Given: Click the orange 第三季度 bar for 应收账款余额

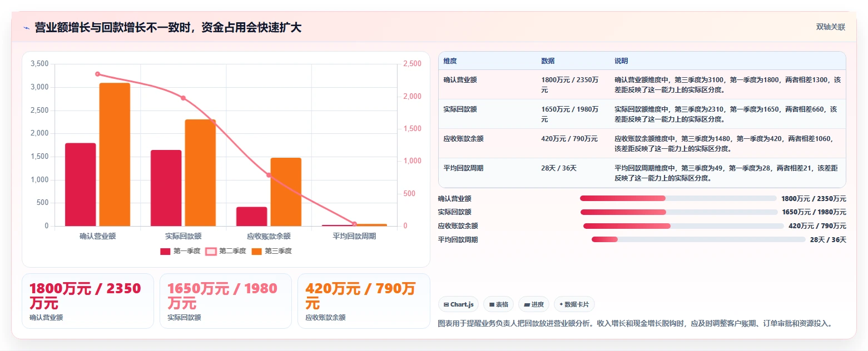Looking at the screenshot, I should (286, 192).
